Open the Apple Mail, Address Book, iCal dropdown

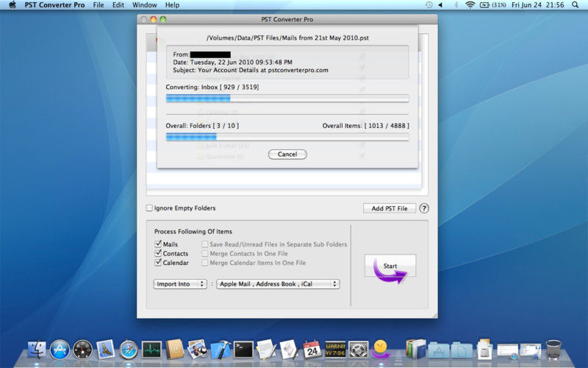tap(278, 284)
